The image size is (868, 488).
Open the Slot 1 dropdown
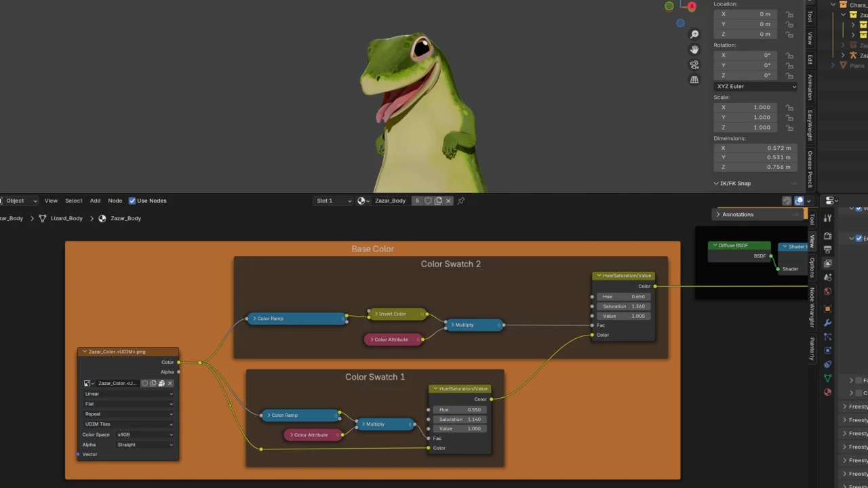point(332,201)
